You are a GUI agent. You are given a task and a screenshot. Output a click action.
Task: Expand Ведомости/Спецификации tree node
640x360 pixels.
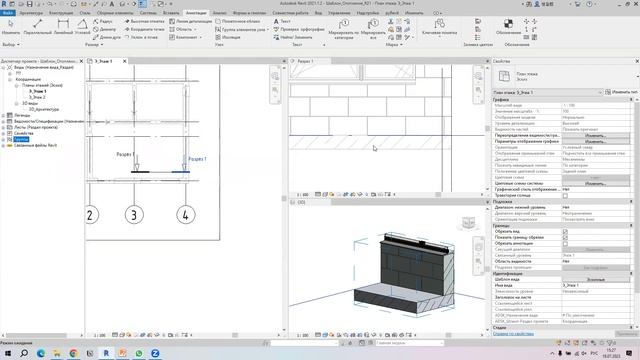[x=3, y=122]
